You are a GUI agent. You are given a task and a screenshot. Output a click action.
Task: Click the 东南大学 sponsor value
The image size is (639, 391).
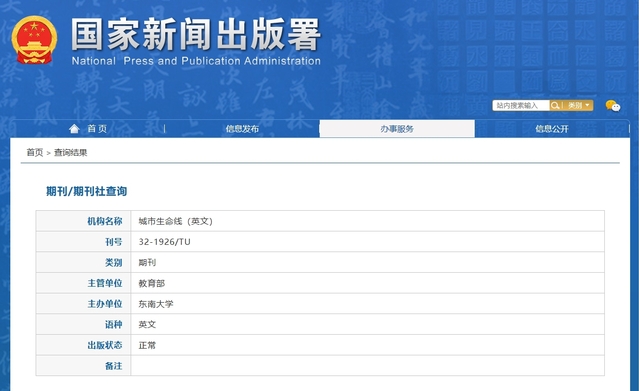(x=156, y=304)
